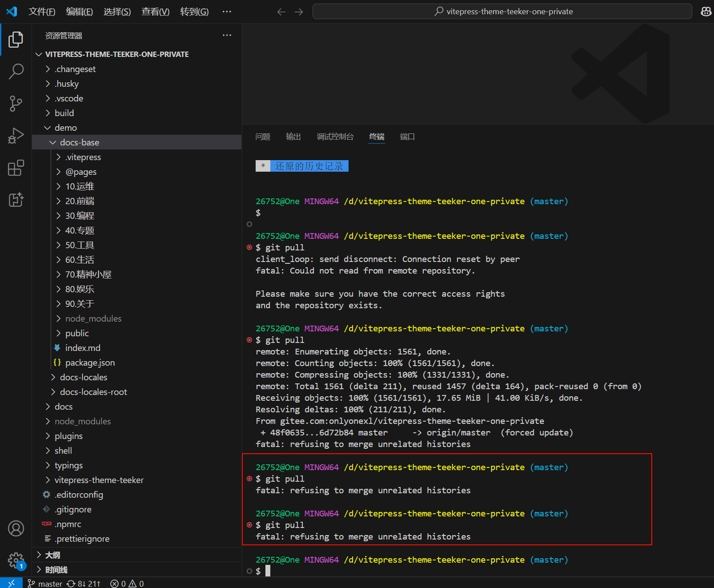Open the Explorer view in activity bar
The width and height of the screenshot is (714, 588).
click(16, 40)
